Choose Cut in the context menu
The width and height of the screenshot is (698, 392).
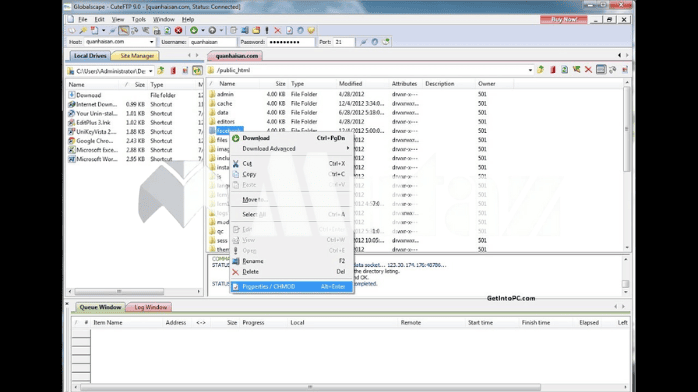pyautogui.click(x=292, y=164)
